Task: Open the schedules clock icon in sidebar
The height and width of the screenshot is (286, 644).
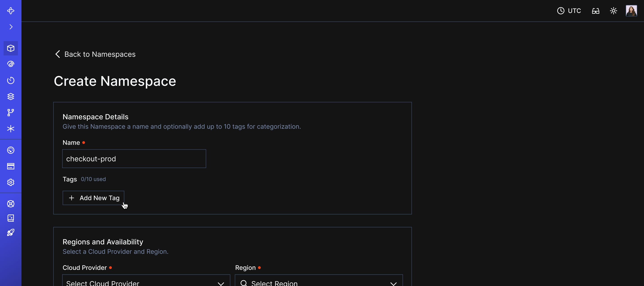Action: (x=11, y=80)
